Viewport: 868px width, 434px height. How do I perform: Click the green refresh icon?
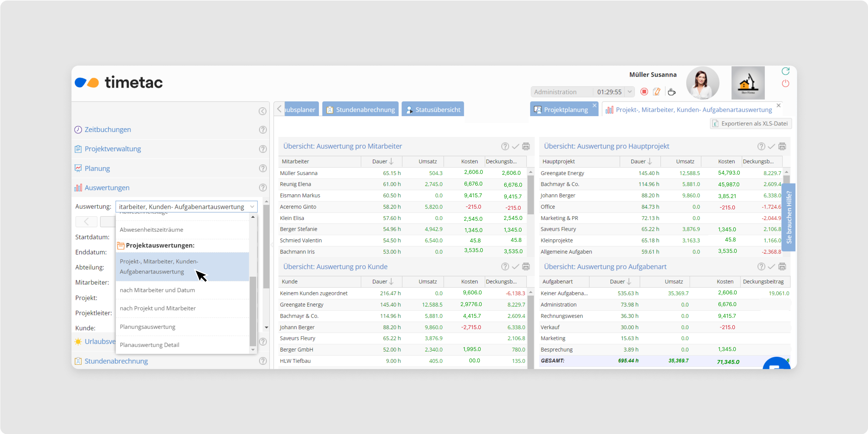[x=785, y=71]
